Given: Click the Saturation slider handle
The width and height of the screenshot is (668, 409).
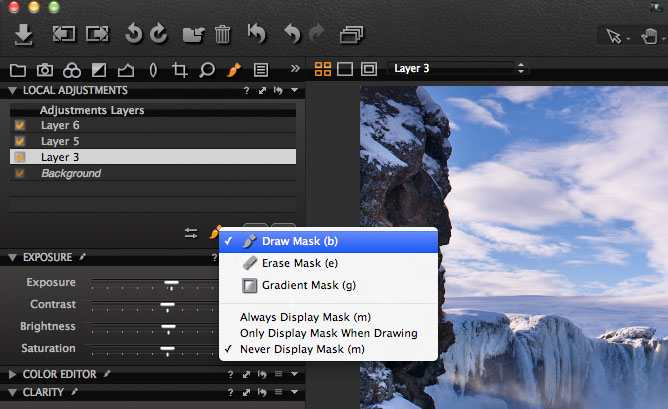Looking at the screenshot, I should point(167,350).
